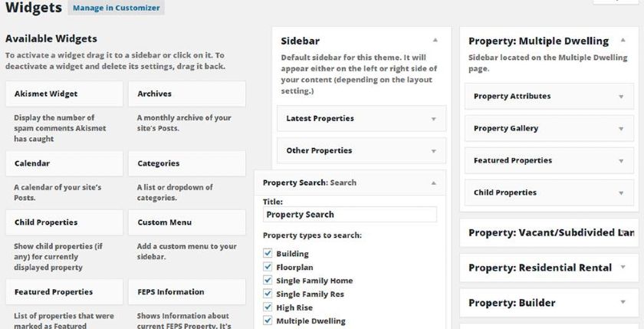Image resolution: width=644 pixels, height=329 pixels.
Task: Collapse the Property: Multiple Dwelling panel arrow
Action: click(623, 40)
